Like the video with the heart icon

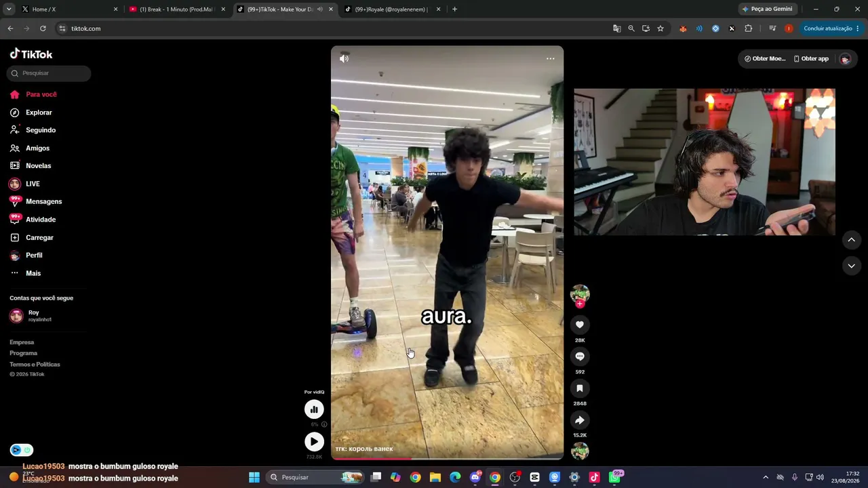point(580,325)
